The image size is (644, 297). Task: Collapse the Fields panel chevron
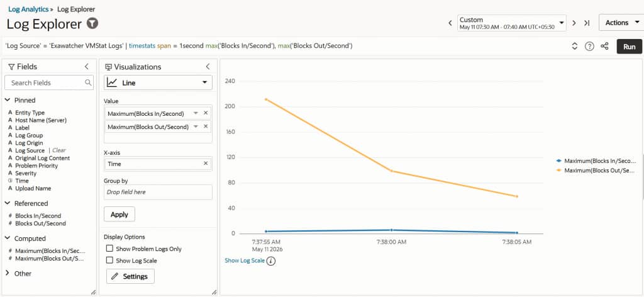[87, 67]
